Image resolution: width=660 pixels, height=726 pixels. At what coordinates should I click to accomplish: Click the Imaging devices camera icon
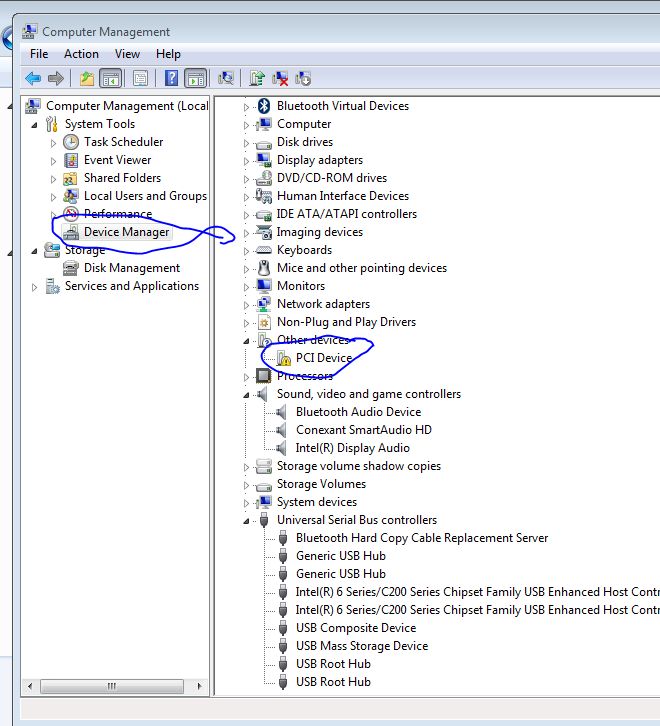(264, 232)
